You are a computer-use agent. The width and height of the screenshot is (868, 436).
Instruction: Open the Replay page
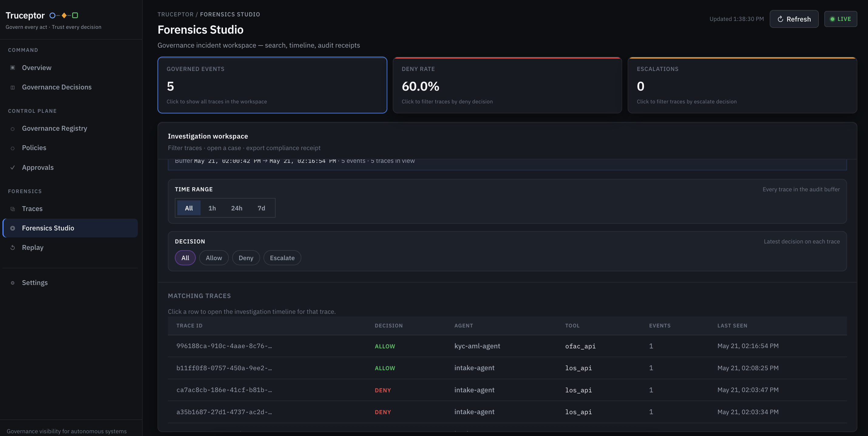click(x=70, y=247)
